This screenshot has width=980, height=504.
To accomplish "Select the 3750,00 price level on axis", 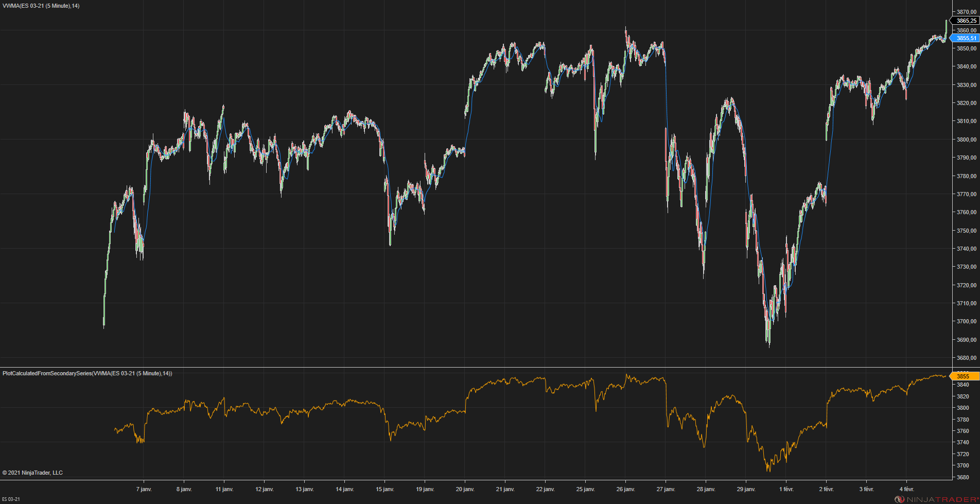I will pyautogui.click(x=967, y=231).
